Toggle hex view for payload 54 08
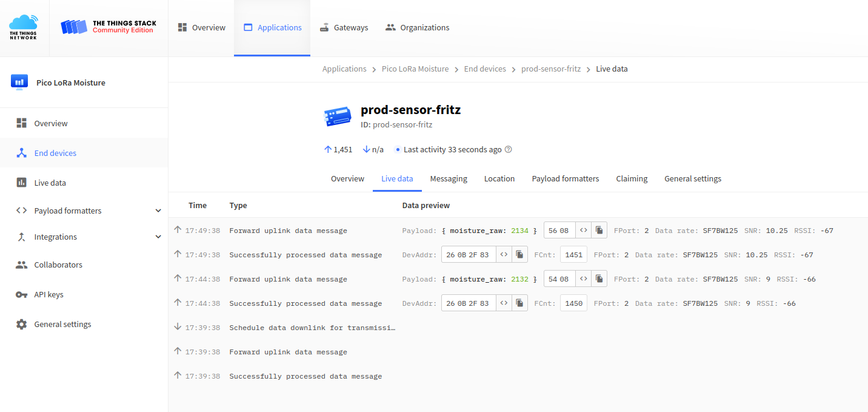 (583, 279)
